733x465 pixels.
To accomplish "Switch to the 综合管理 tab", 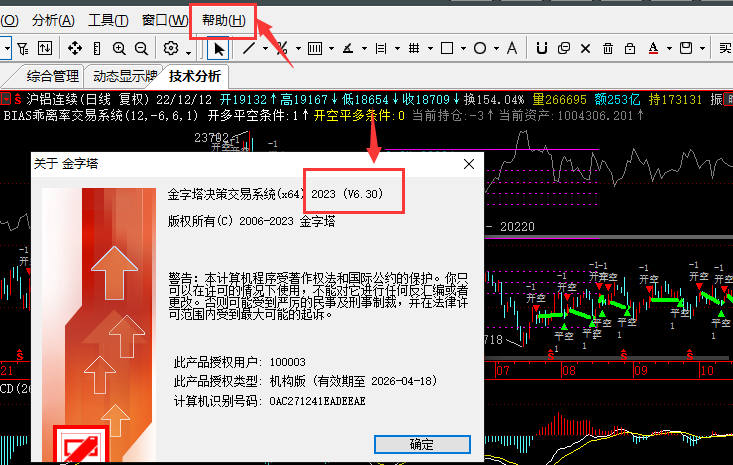I will pyautogui.click(x=52, y=76).
